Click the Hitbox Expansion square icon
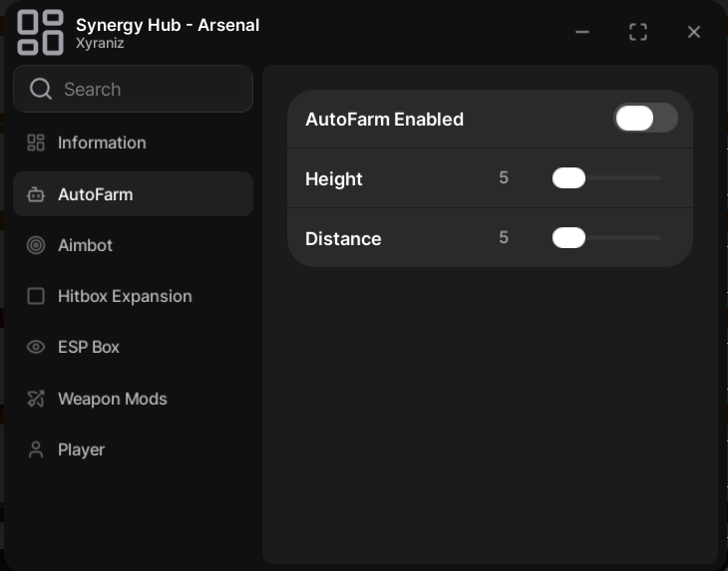This screenshot has width=728, height=571. (36, 296)
